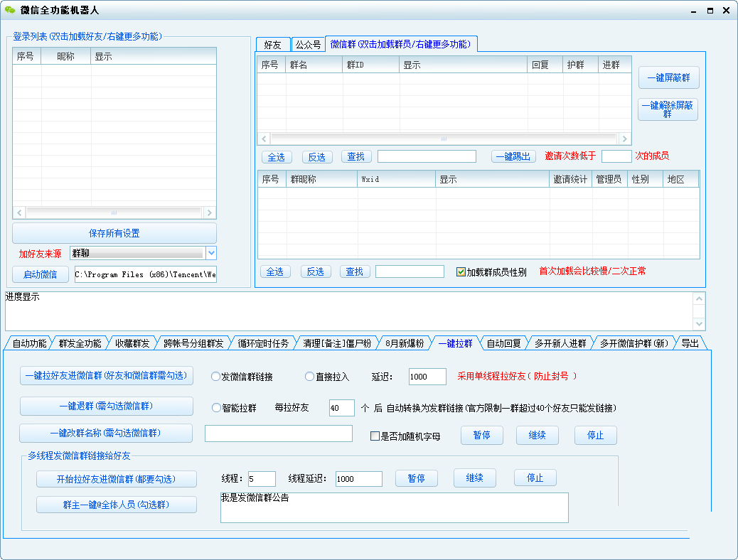Click 反选 button in the 加载群成员性别 row
Viewport: 738px width, 560px height.
click(316, 271)
